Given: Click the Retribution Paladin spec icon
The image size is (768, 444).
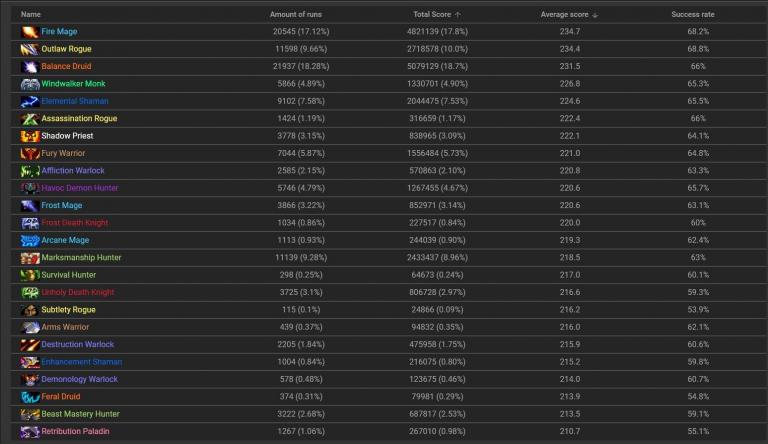Looking at the screenshot, I should tap(29, 431).
